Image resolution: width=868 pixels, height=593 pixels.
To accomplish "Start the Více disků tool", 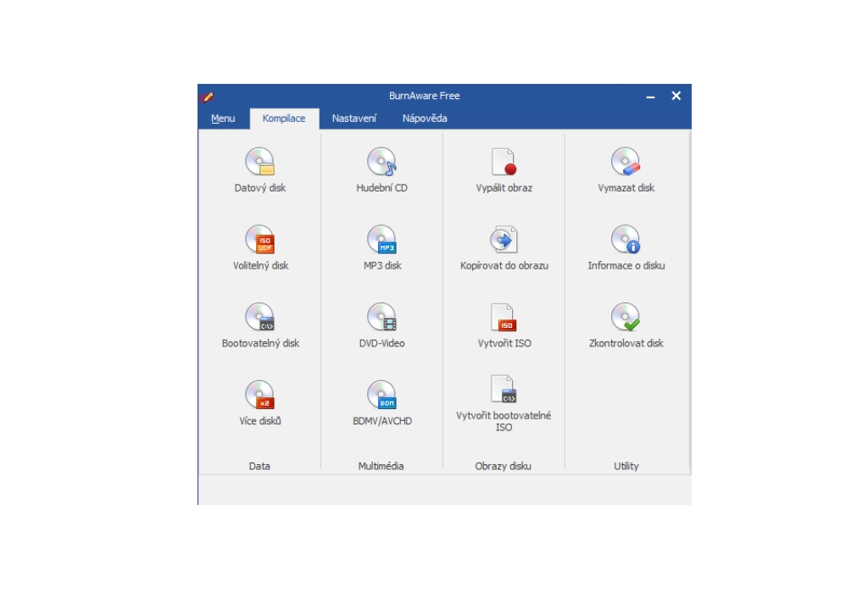I will click(260, 403).
